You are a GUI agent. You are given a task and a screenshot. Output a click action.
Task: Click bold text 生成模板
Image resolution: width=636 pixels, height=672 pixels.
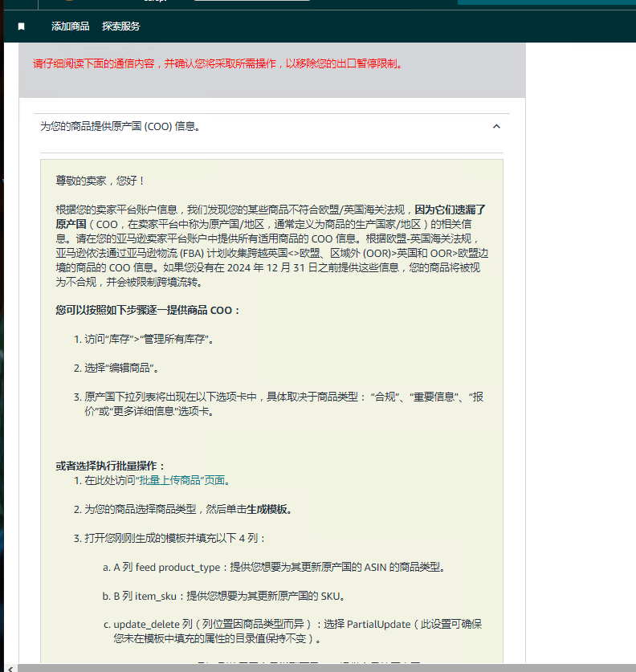(267, 509)
